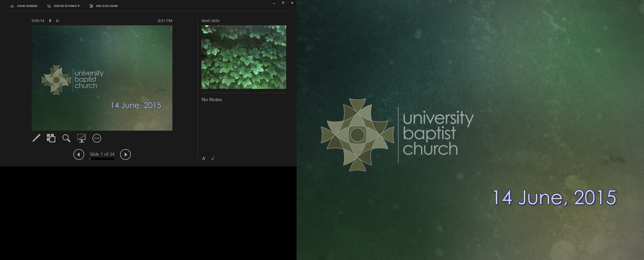Open the Display Settings dropdown

point(63,6)
